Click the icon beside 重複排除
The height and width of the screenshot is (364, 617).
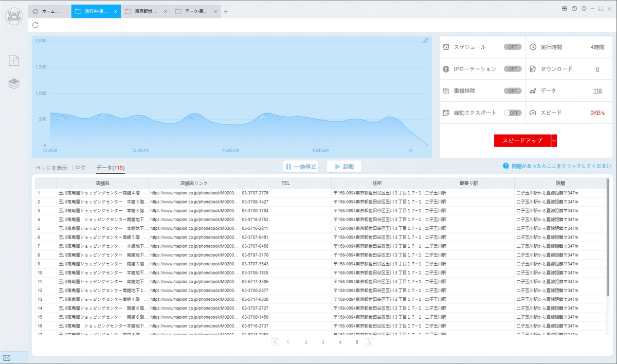click(446, 90)
